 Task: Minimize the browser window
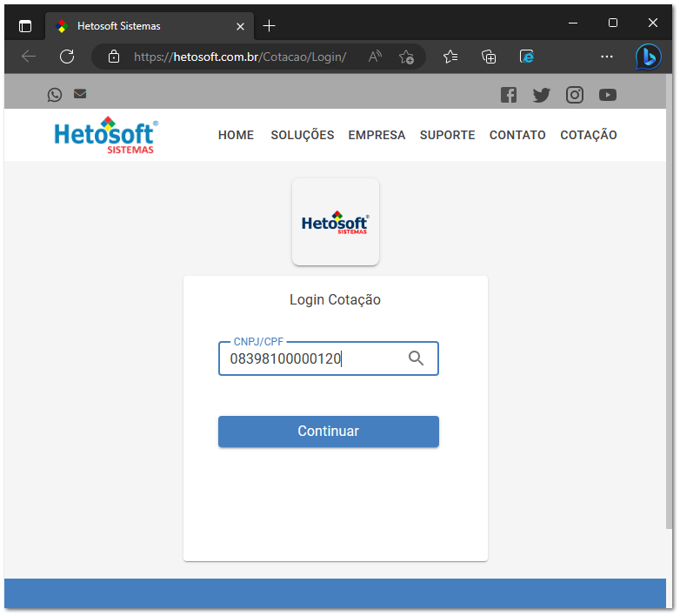573,23
